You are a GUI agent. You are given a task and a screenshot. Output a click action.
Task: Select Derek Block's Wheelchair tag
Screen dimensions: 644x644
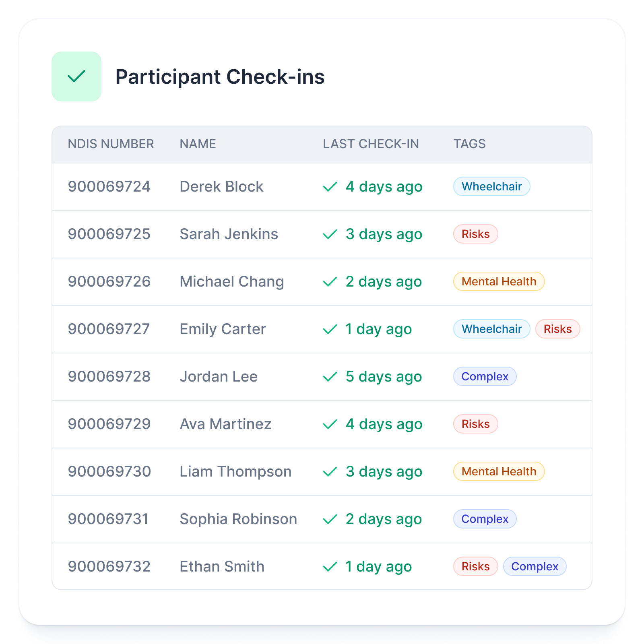(491, 186)
